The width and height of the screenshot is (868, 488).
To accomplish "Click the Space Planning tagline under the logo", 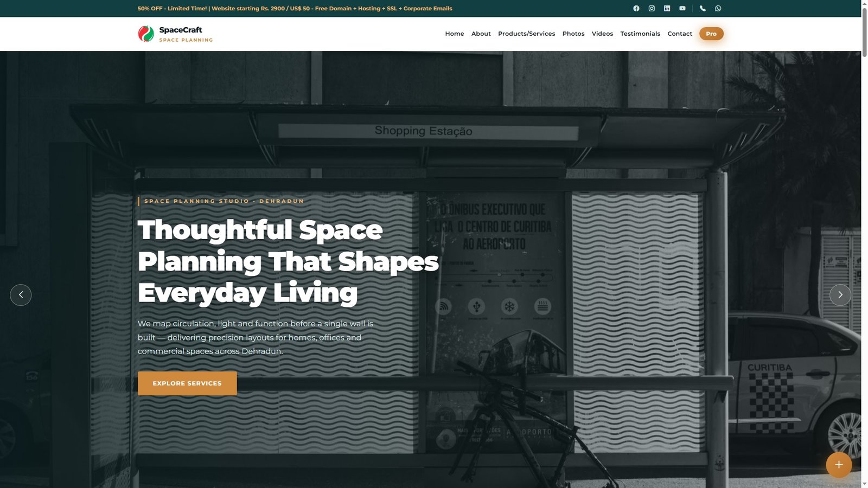I will 186,40.
